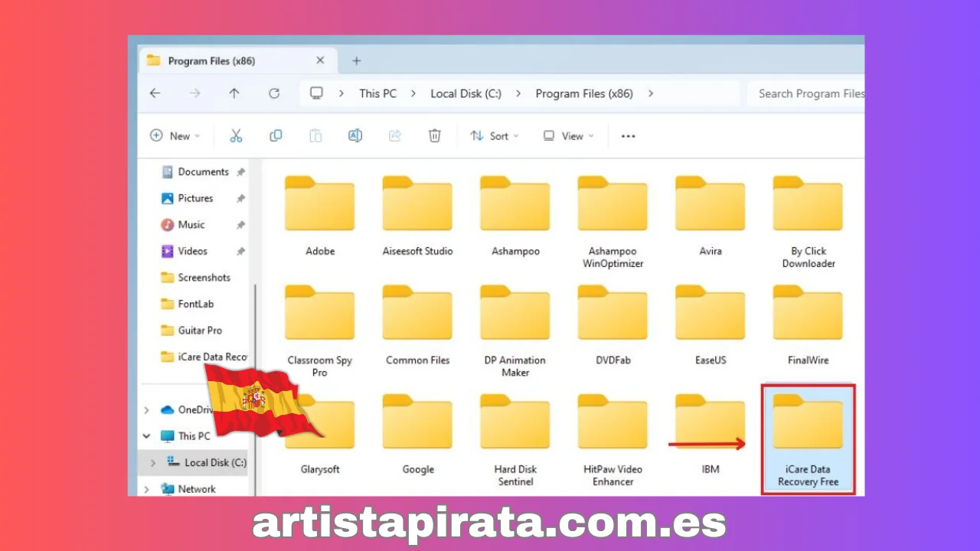Screen dimensions: 980x551
Task: Click Program Files (x86) breadcrumb
Action: tap(584, 93)
